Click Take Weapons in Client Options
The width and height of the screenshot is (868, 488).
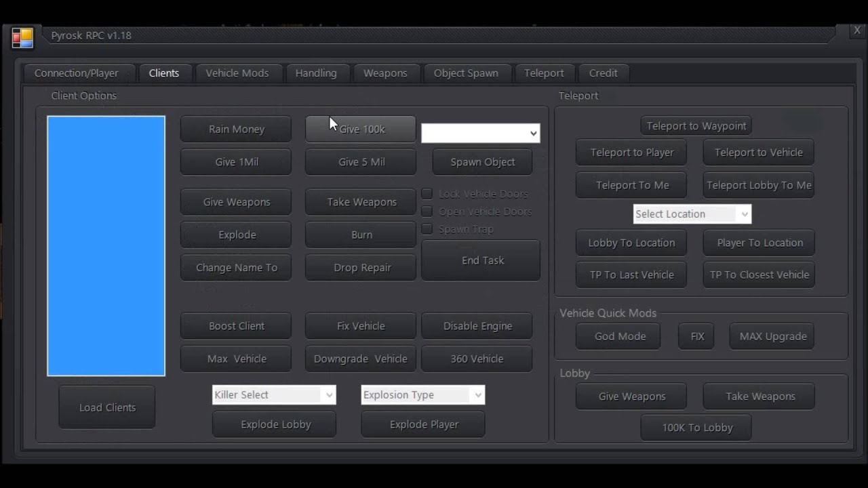361,202
